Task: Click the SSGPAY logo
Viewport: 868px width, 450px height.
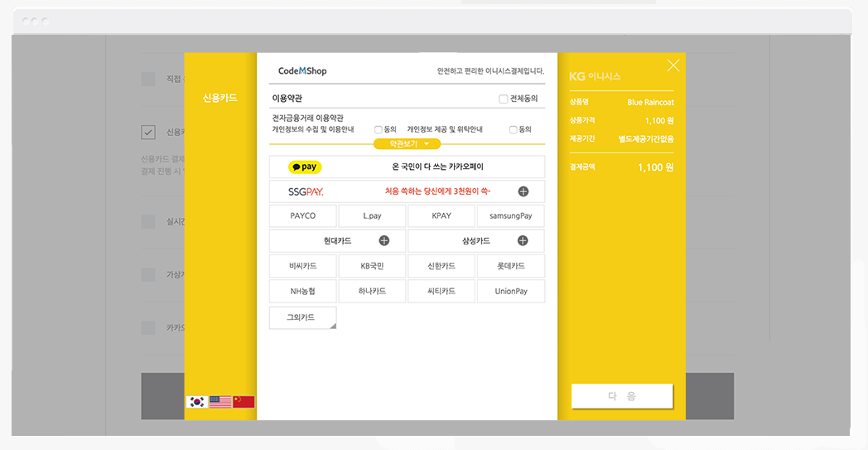Action: click(306, 191)
